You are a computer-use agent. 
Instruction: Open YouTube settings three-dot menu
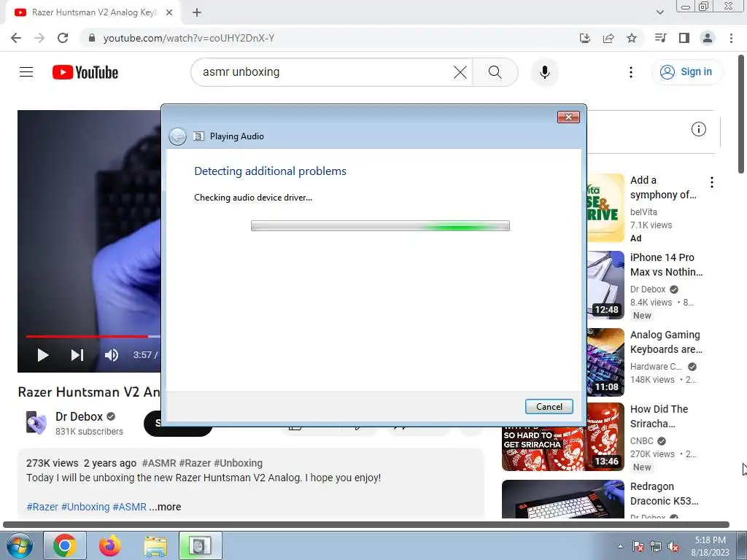(631, 72)
